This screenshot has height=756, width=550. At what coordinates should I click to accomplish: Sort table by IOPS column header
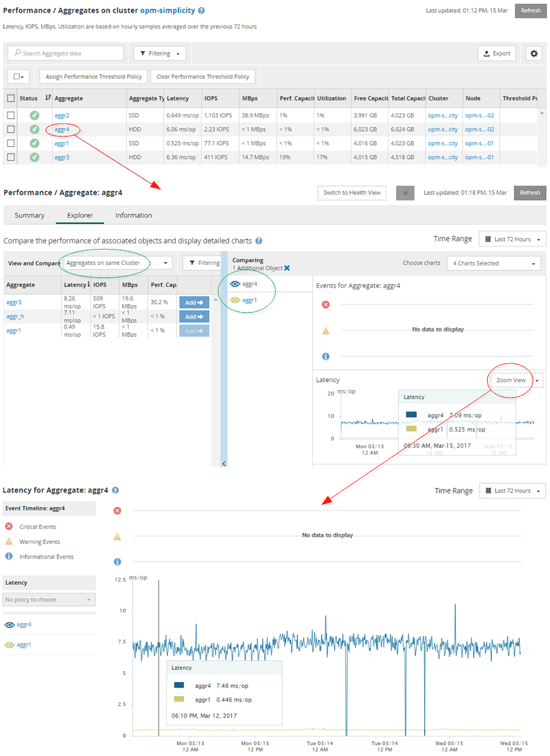211,98
